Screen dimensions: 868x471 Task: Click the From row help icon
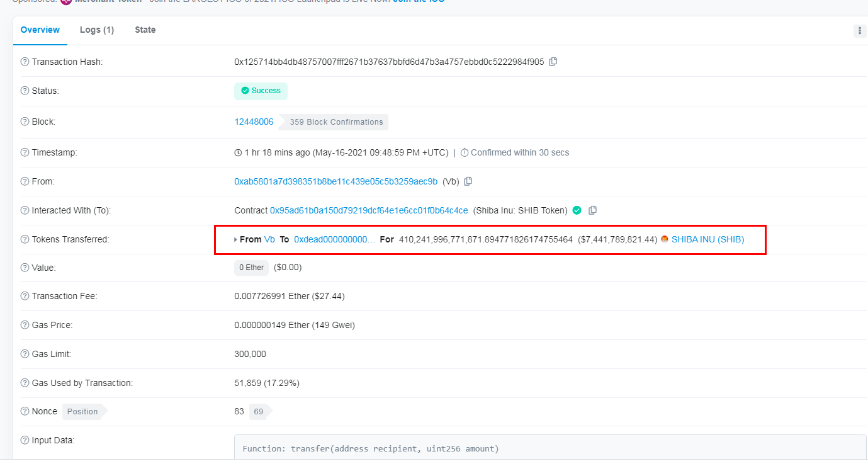click(25, 181)
